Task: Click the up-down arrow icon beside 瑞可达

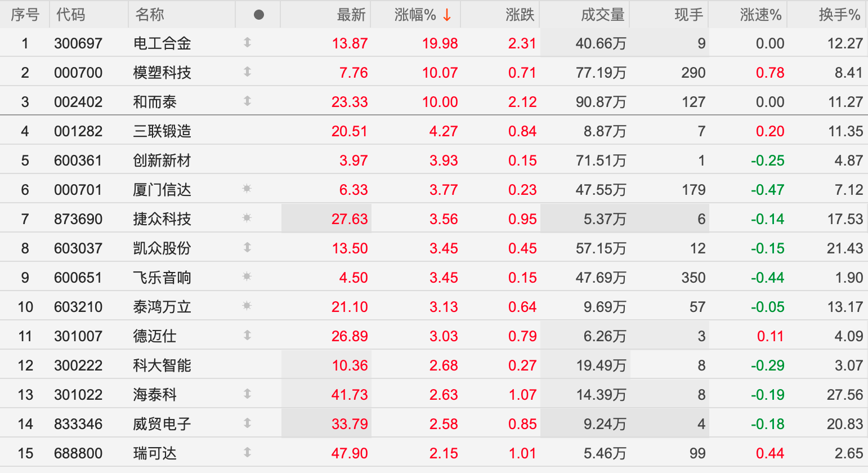Action: (x=247, y=453)
